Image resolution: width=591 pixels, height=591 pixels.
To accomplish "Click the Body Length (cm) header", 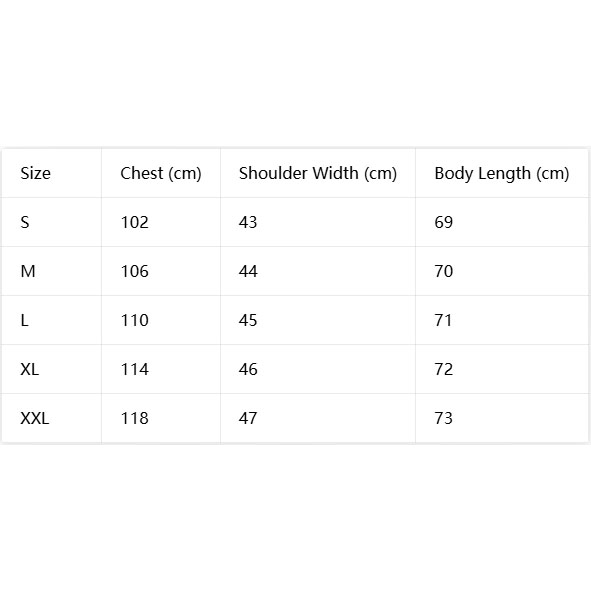I will coord(502,173).
